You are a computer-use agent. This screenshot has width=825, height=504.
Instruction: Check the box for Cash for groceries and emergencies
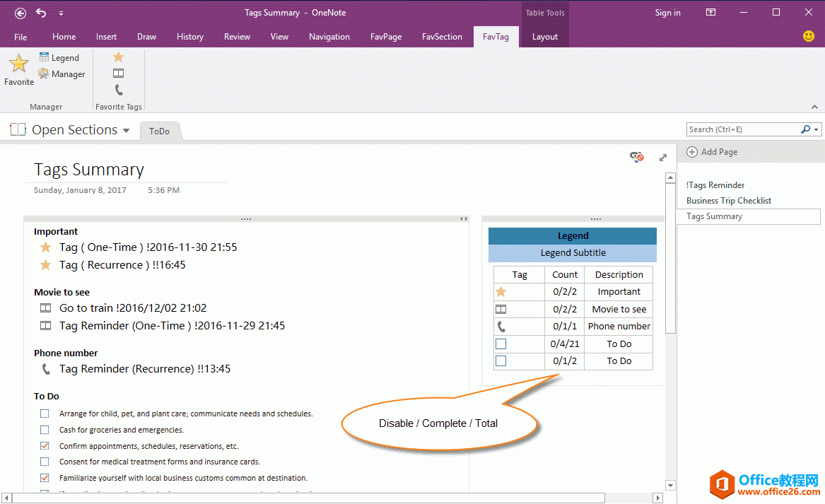click(45, 429)
